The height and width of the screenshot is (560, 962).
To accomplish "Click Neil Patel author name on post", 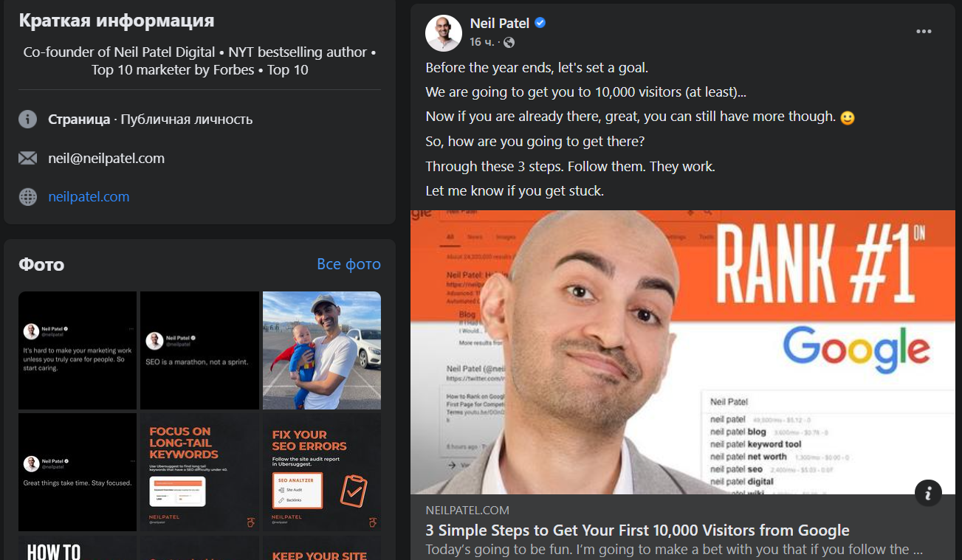I will click(x=500, y=23).
